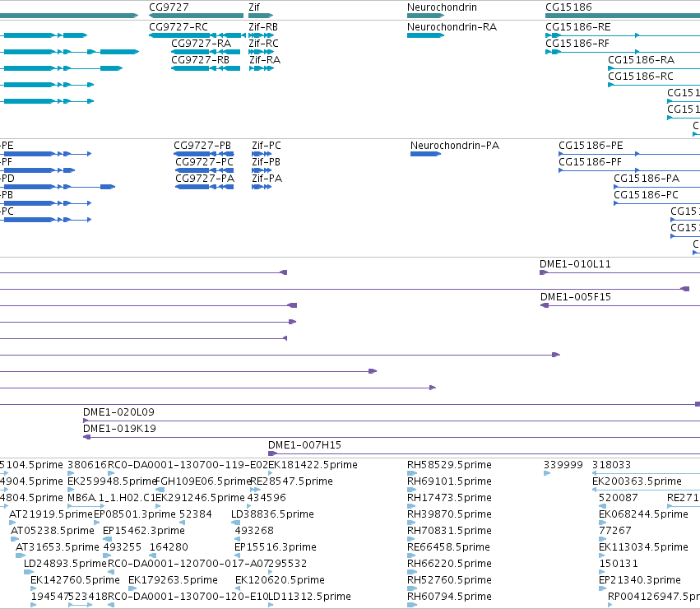Screen dimensions: 700x609
Task: Open transcript CG9727-RC
Action: click(178, 27)
